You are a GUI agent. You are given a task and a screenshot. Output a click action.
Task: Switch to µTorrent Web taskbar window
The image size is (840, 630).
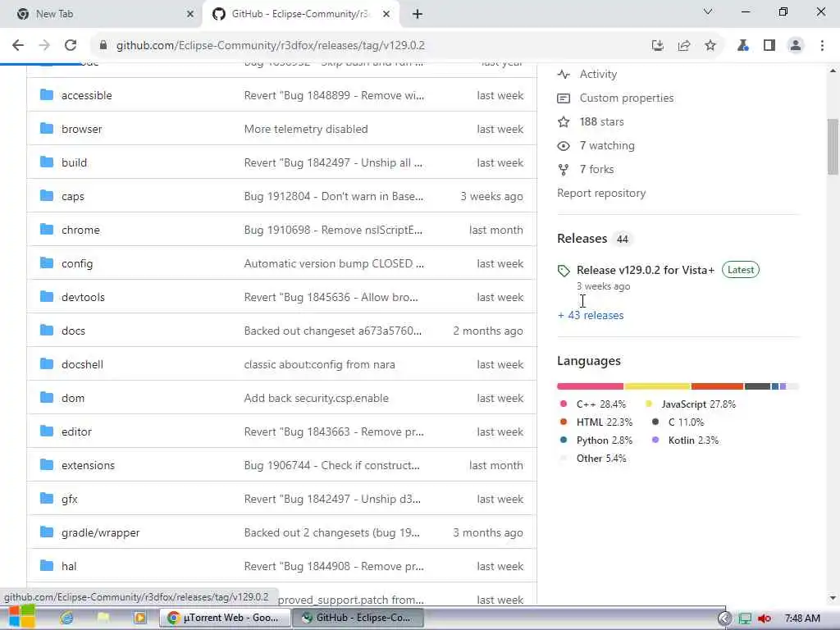(225, 618)
